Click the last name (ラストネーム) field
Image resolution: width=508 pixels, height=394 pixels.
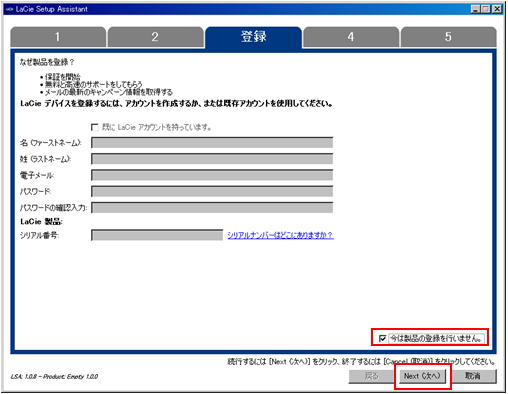pyautogui.click(x=212, y=159)
